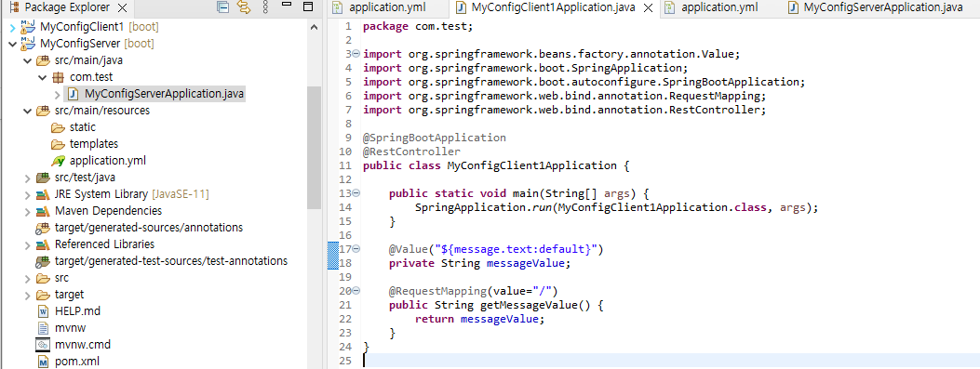
Task: Select MyConfigServerApplication.java in the tree
Action: [x=164, y=94]
